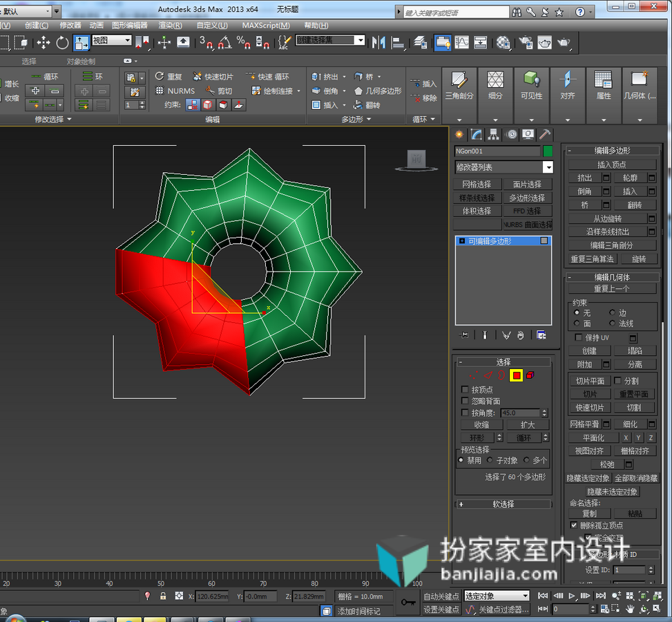Enable the 按顶点 checkbox
The image size is (672, 622).
pyautogui.click(x=465, y=390)
